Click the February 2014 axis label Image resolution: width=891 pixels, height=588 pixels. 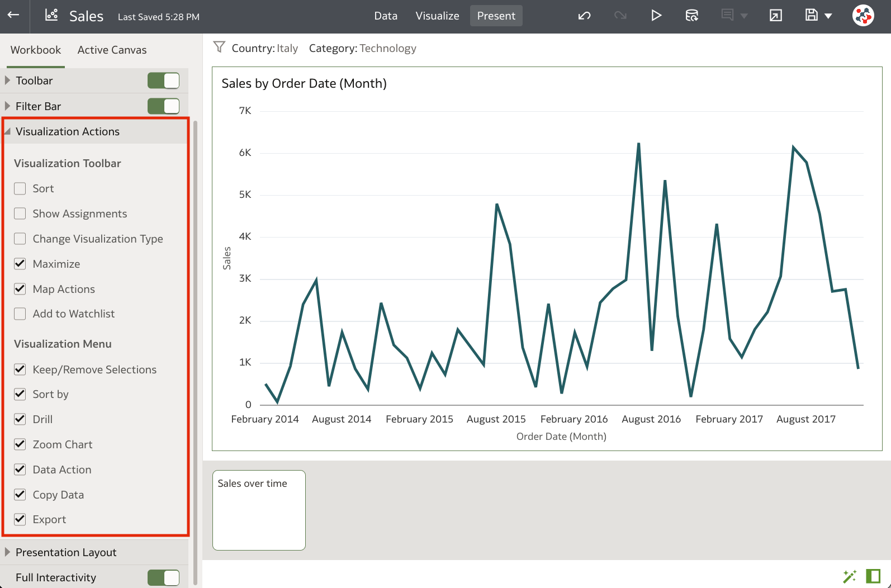(265, 419)
